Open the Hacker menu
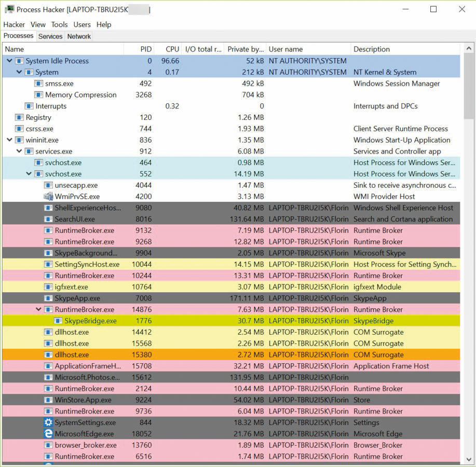The height and width of the screenshot is (467, 476). coord(14,24)
